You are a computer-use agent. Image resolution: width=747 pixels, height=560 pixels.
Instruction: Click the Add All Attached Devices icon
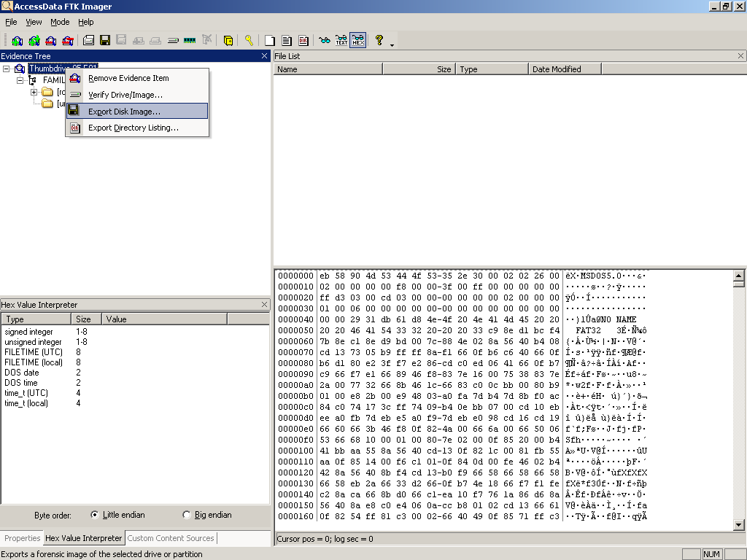point(34,41)
